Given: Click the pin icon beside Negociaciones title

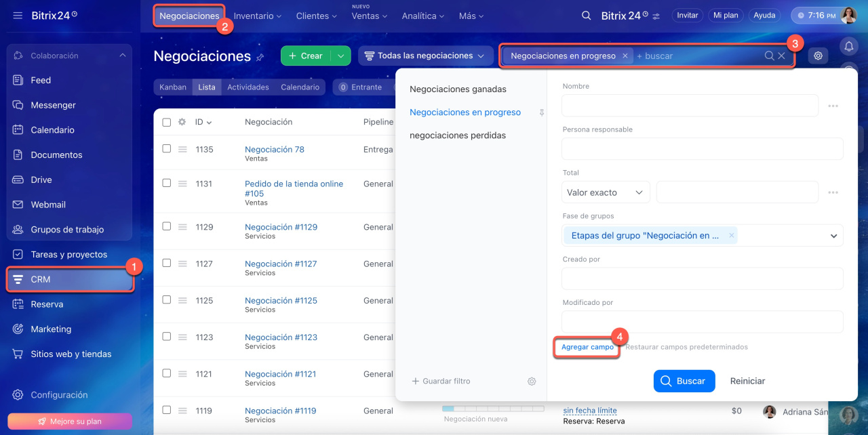Looking at the screenshot, I should point(260,58).
